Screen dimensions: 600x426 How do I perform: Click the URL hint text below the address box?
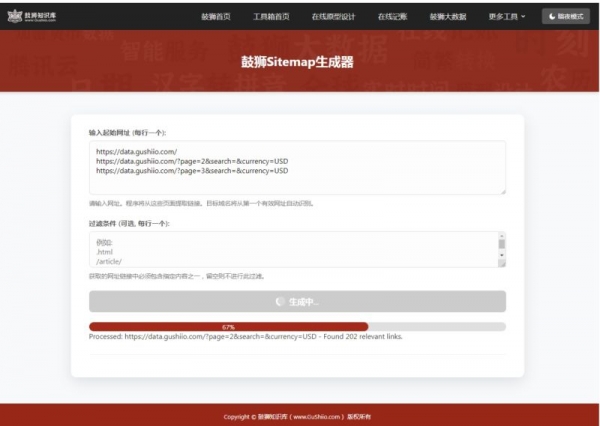(x=201, y=204)
